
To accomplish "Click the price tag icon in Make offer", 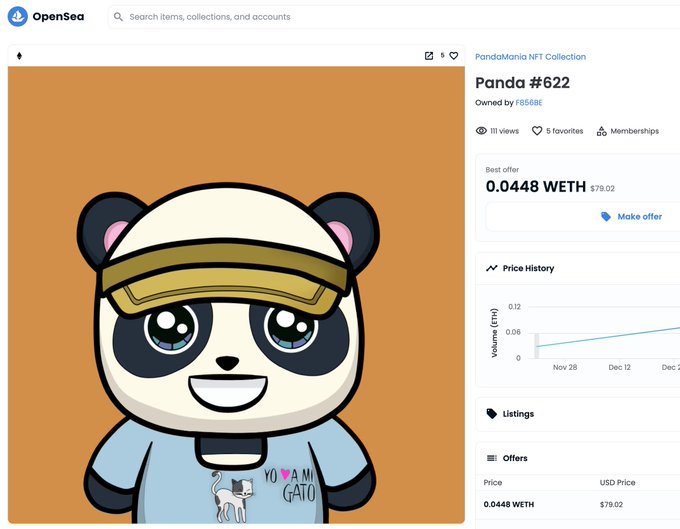I will click(x=606, y=216).
